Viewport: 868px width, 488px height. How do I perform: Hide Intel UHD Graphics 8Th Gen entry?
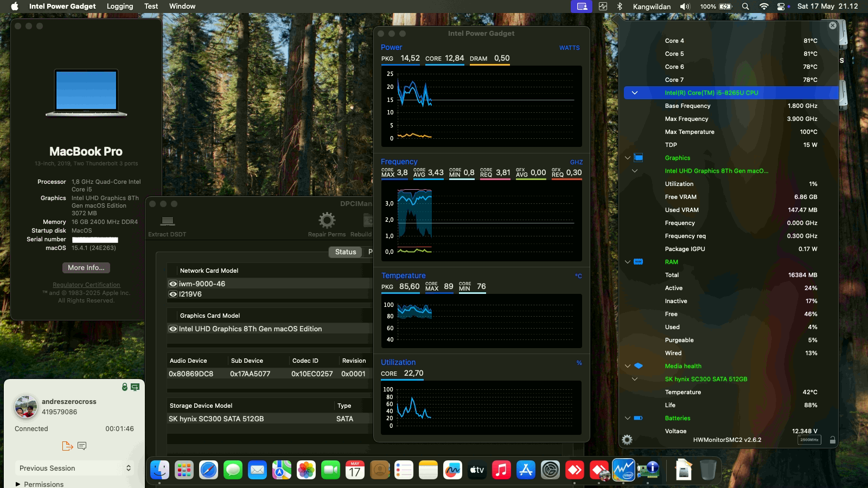pyautogui.click(x=172, y=329)
